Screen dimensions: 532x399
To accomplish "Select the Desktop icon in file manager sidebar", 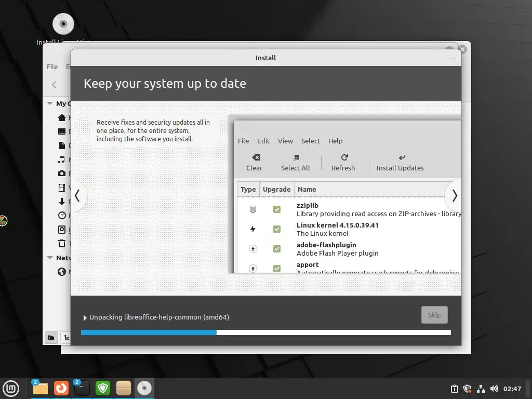I will (62, 131).
